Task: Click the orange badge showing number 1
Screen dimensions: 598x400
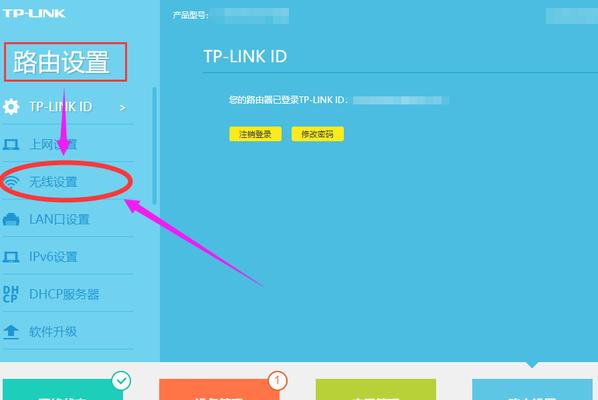Action: pyautogui.click(x=277, y=380)
